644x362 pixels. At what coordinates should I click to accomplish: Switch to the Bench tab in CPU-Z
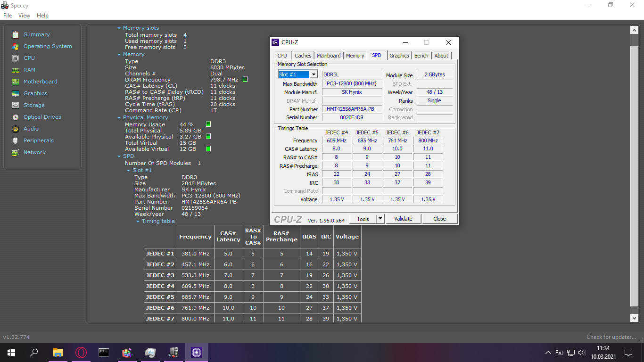tap(421, 56)
